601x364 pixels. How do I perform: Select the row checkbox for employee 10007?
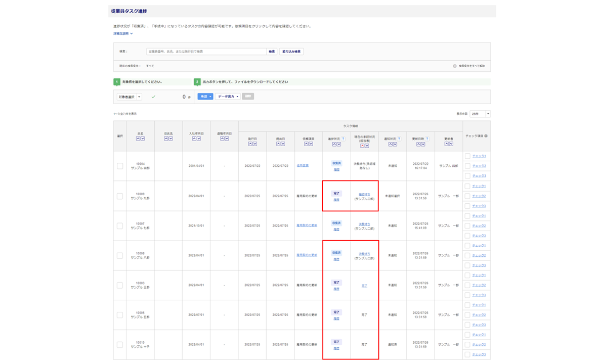click(x=120, y=225)
